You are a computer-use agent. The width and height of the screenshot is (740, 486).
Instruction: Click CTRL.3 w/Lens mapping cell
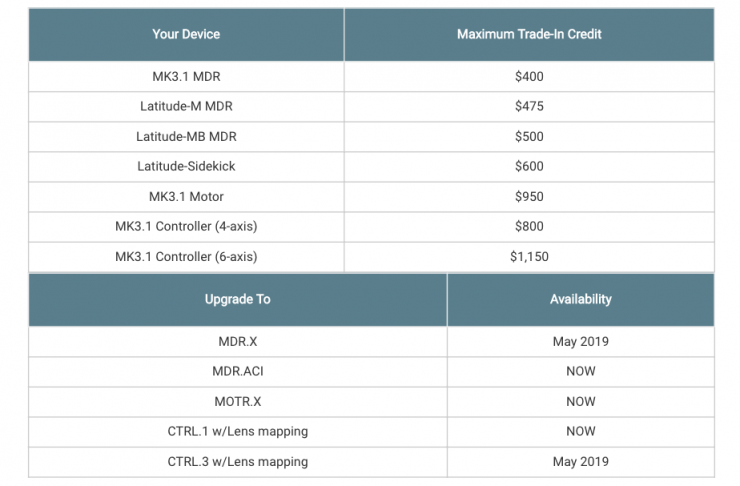pyautogui.click(x=237, y=461)
